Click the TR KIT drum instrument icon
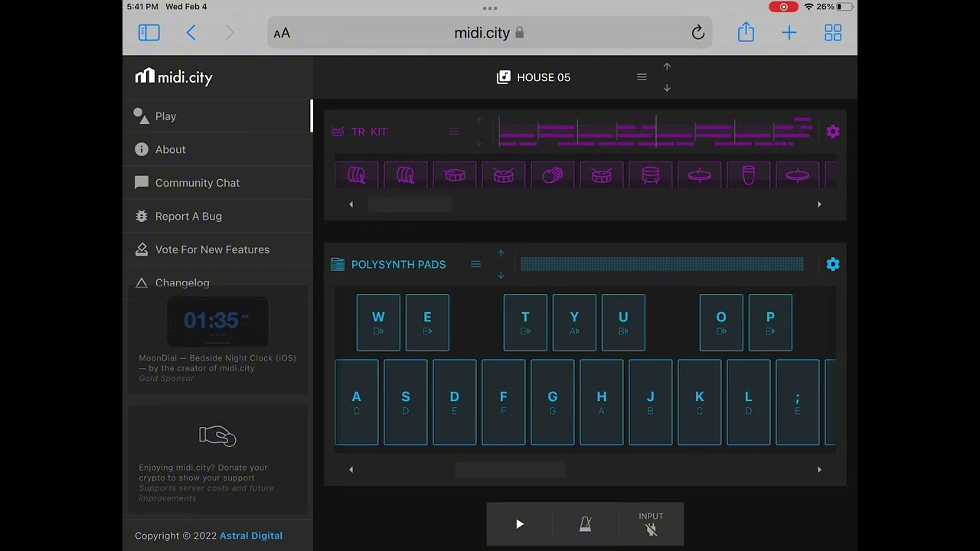The width and height of the screenshot is (980, 551). pyautogui.click(x=338, y=132)
